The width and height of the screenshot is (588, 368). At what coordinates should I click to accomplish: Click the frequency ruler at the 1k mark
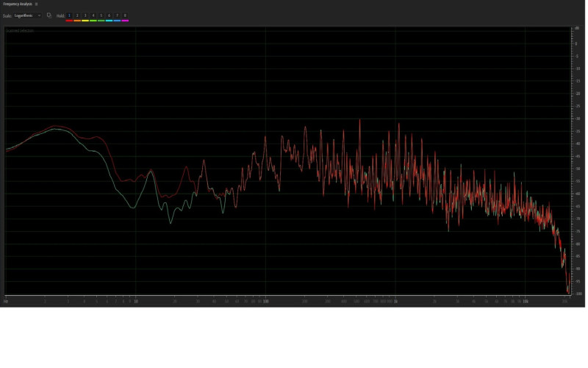click(395, 301)
